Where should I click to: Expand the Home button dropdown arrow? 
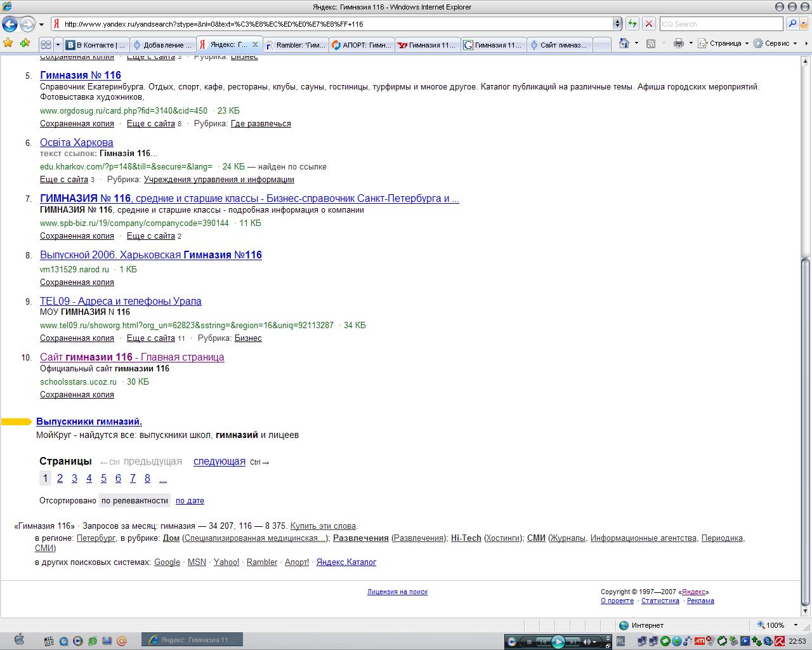636,43
